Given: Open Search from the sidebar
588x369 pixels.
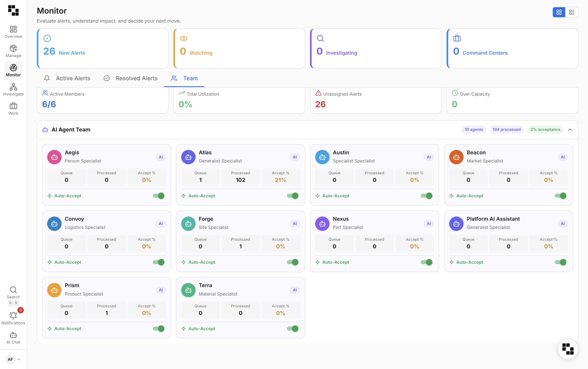Looking at the screenshot, I should [13, 293].
